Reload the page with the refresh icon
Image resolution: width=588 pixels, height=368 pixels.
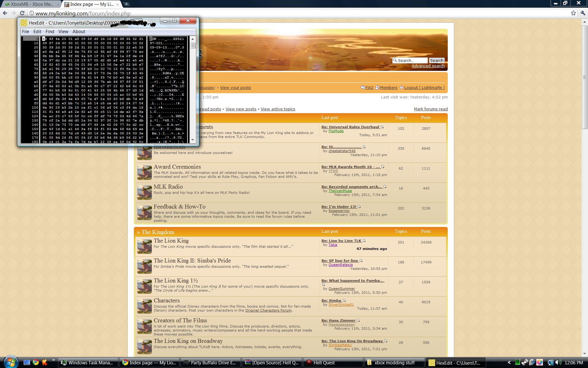point(22,13)
